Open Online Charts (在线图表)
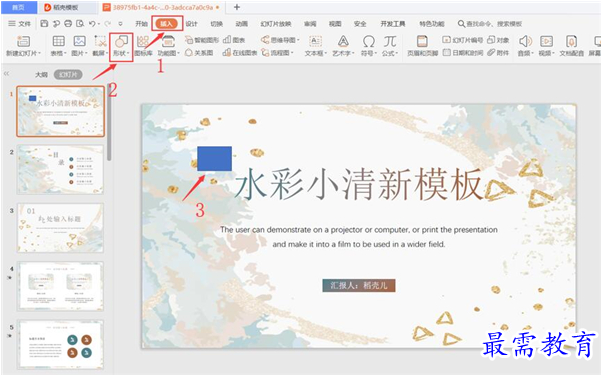This screenshot has height=376, width=604. click(240, 53)
